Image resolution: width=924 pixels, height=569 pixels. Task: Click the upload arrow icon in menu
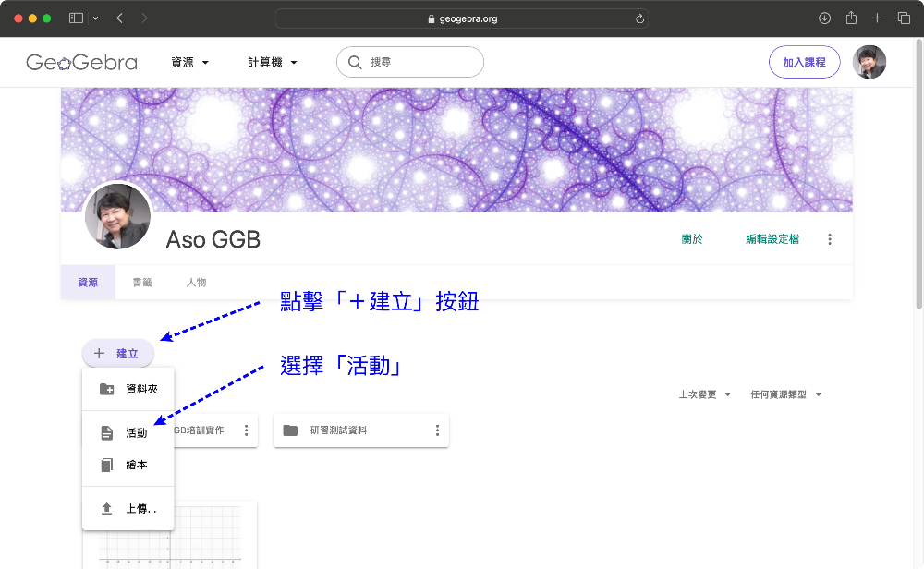click(x=106, y=508)
